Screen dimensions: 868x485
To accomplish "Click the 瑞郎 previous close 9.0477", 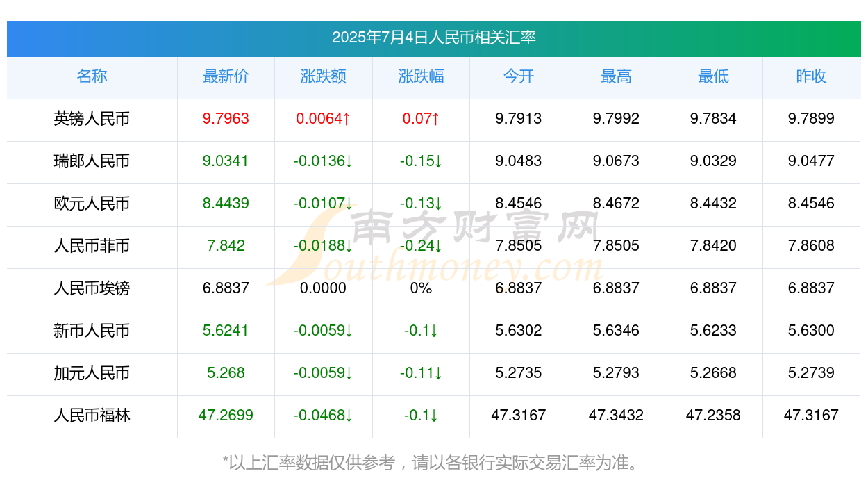I will coord(811,161).
